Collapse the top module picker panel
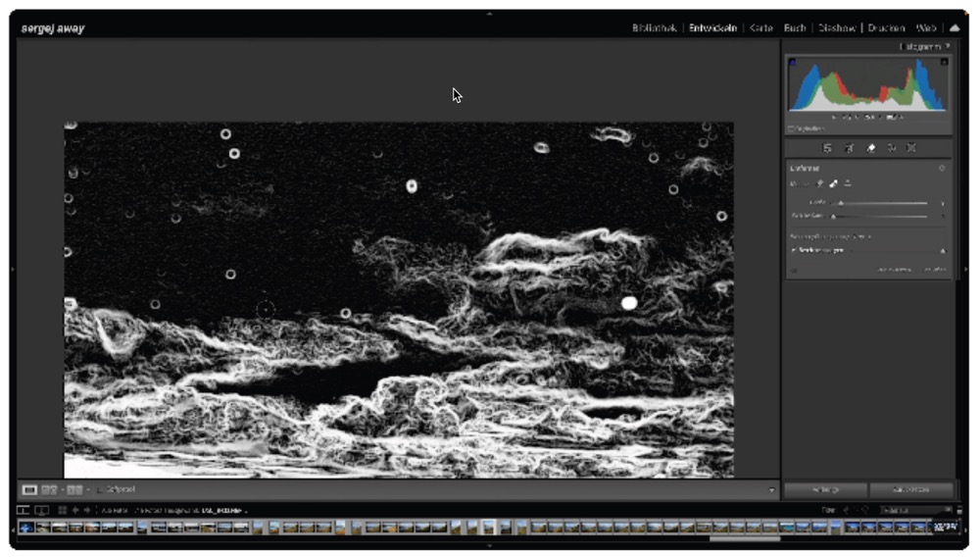 (489, 13)
